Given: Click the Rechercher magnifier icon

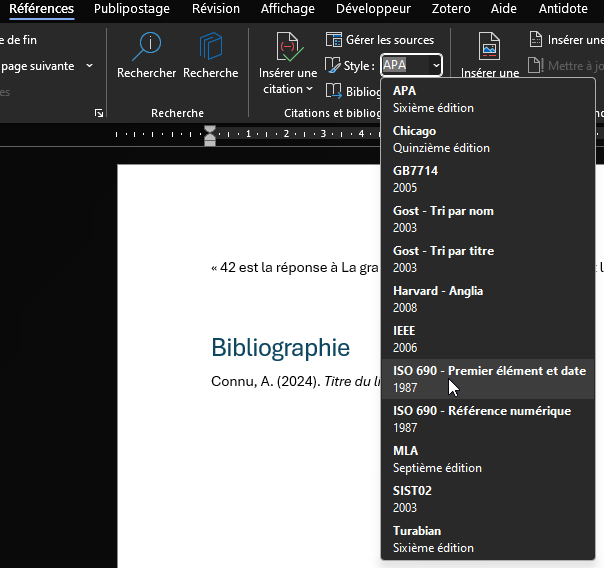Looking at the screenshot, I should 146,47.
